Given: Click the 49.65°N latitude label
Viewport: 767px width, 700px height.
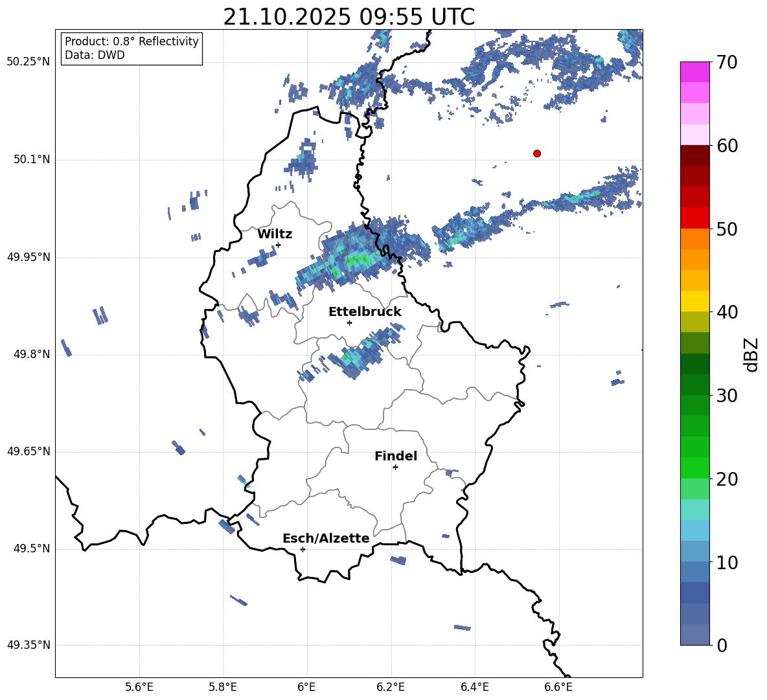Looking at the screenshot, I should (x=29, y=451).
